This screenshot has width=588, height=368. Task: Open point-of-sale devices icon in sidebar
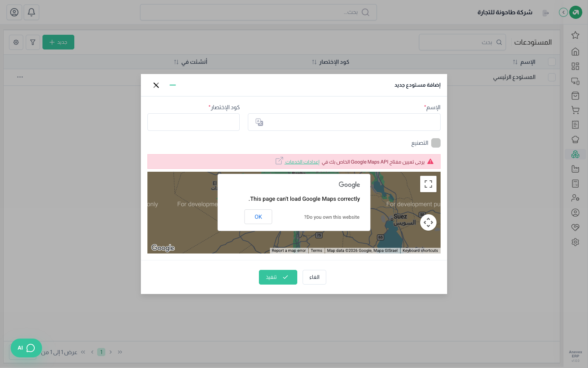click(x=575, y=81)
